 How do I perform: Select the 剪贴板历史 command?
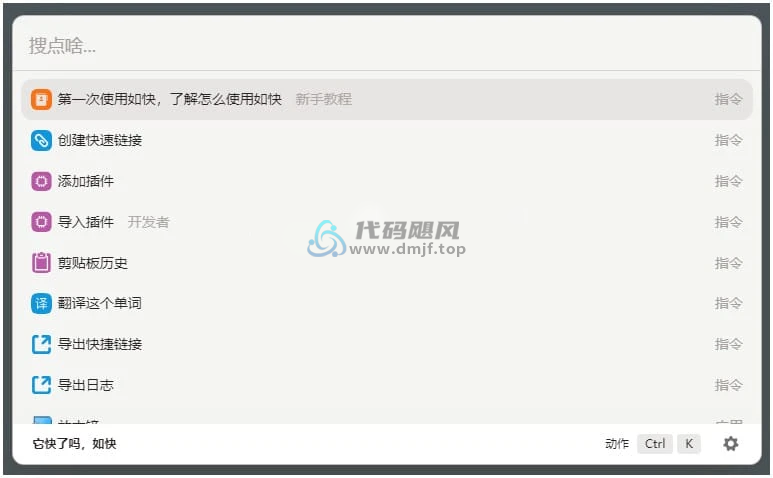pyautogui.click(x=386, y=263)
